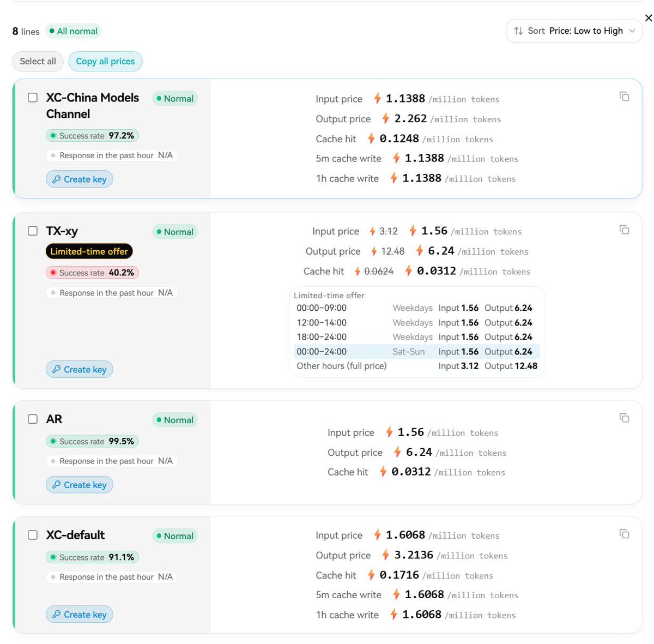Viewport: 654px width, 644px height.
Task: Click the XC-default line title
Action: 75,535
